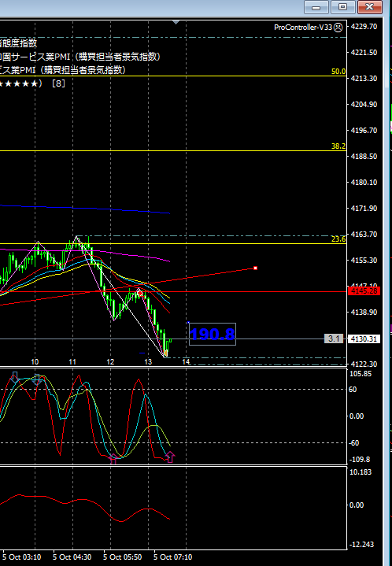
Task: Click the hour 14 period label
Action: pos(186,361)
